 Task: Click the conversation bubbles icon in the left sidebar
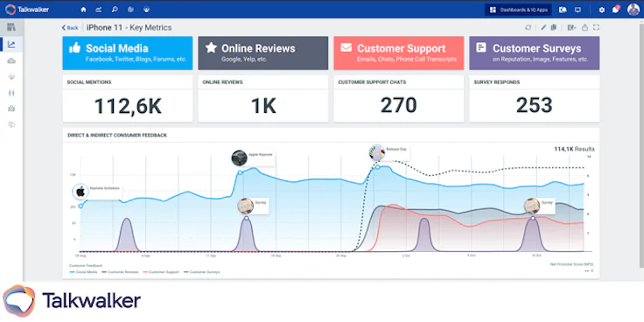pyautogui.click(x=11, y=124)
